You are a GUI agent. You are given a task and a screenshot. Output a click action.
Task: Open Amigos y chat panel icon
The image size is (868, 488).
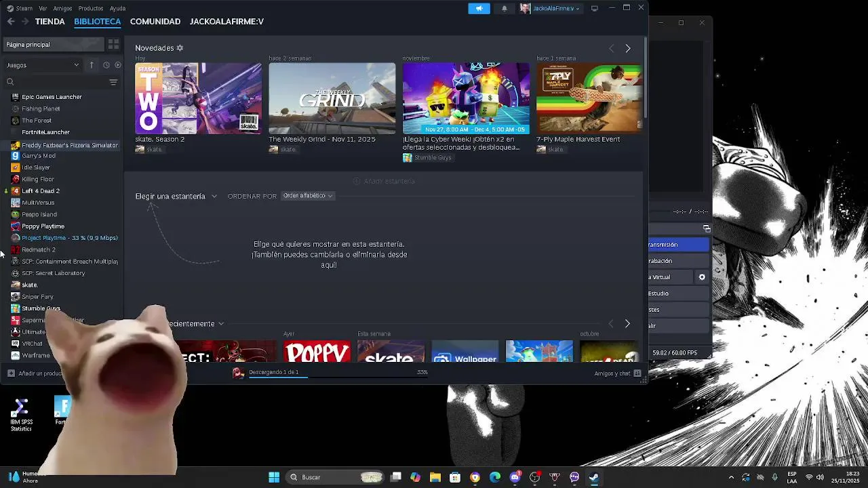[637, 373]
